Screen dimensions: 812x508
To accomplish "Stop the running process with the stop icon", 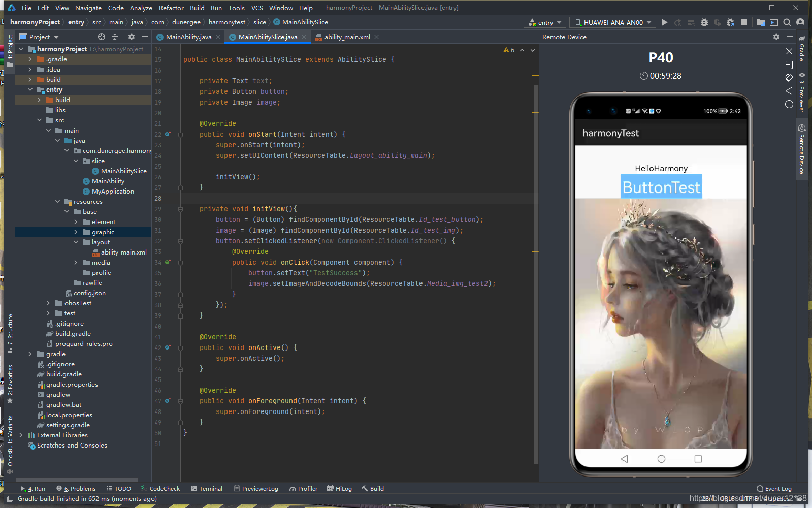I will coord(744,22).
